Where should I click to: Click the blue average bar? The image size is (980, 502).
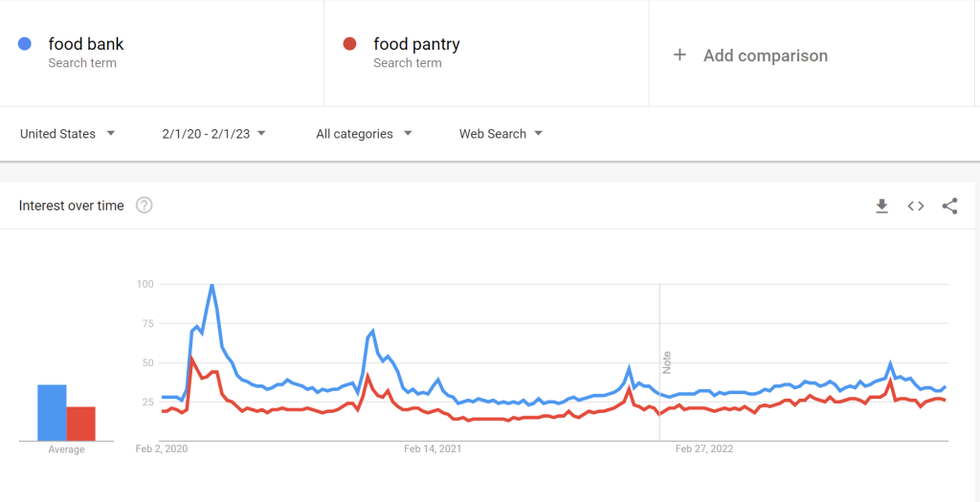pos(52,412)
